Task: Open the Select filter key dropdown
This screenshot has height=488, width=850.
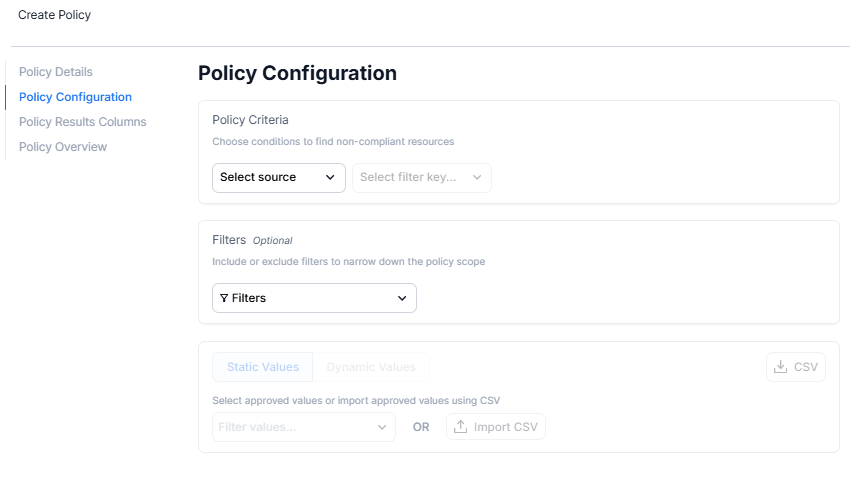Action: 422,178
